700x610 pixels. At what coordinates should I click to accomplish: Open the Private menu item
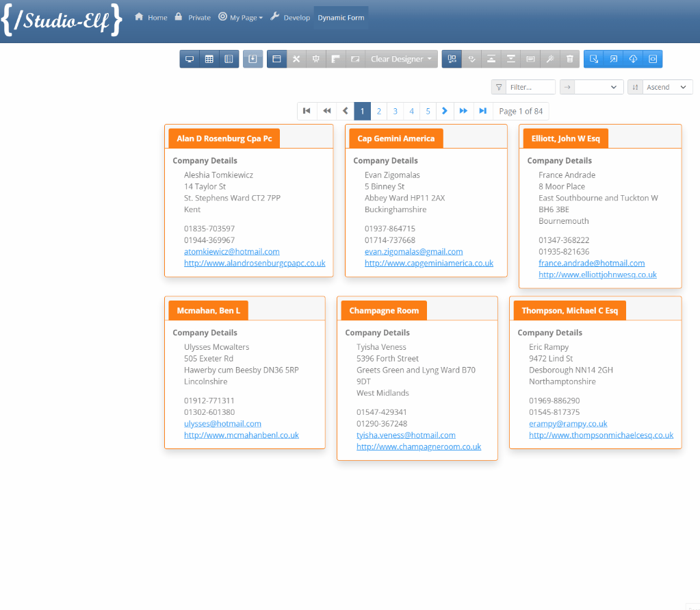(x=193, y=17)
